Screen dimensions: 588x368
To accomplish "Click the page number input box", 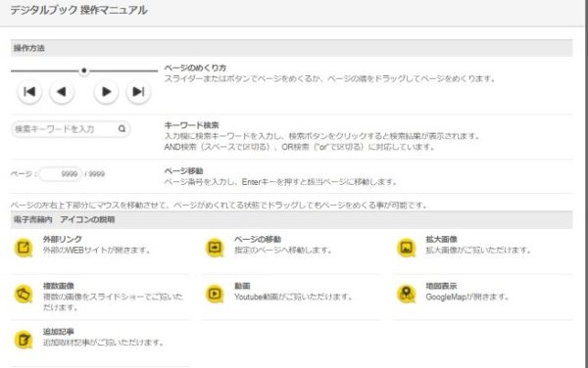I will pos(60,174).
